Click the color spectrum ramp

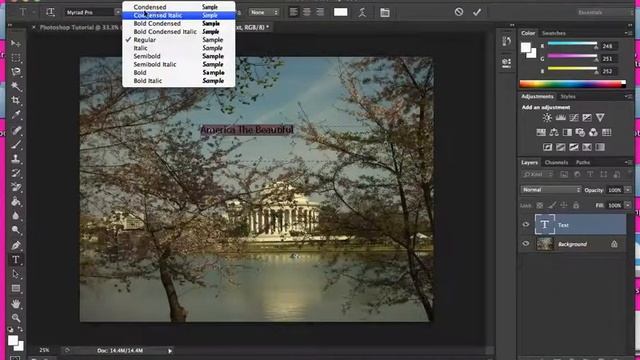tap(572, 84)
